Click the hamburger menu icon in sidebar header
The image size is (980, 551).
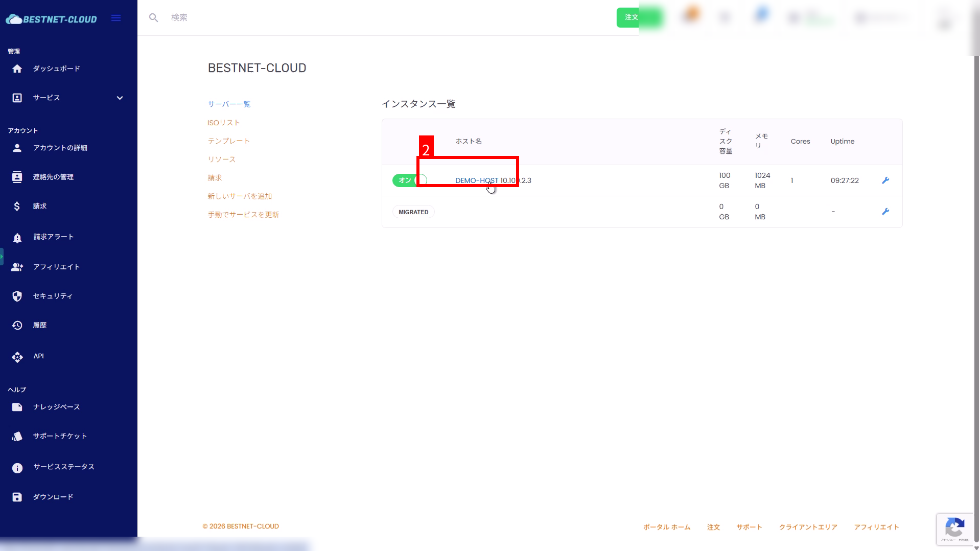click(116, 18)
